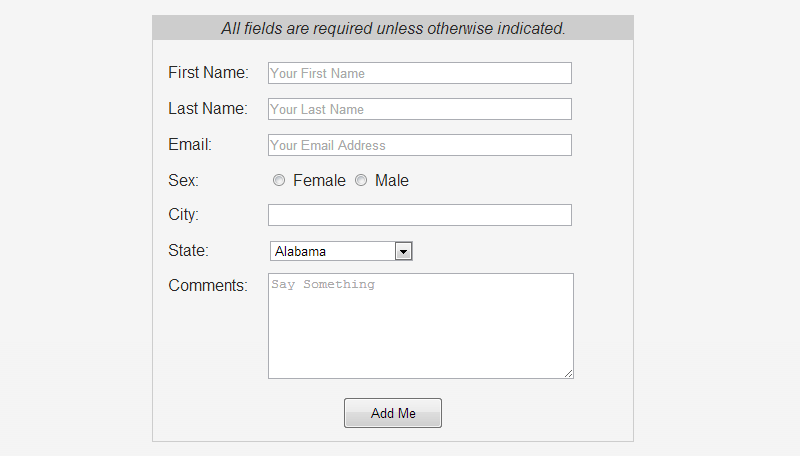Click the First Name input field
The image size is (800, 456).
click(x=419, y=73)
